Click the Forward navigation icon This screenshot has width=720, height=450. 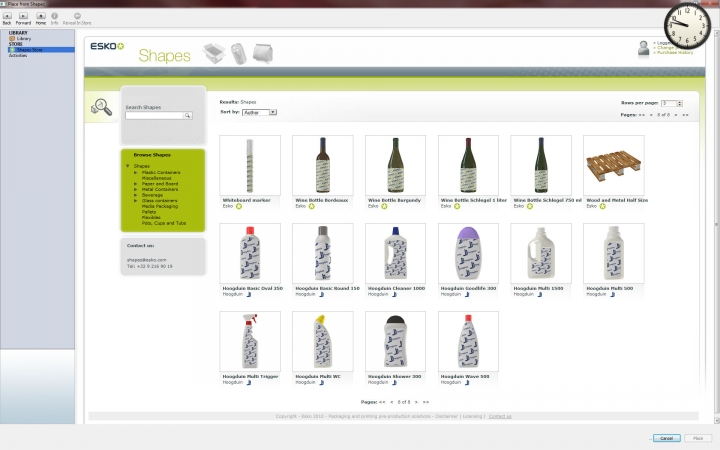[x=23, y=16]
